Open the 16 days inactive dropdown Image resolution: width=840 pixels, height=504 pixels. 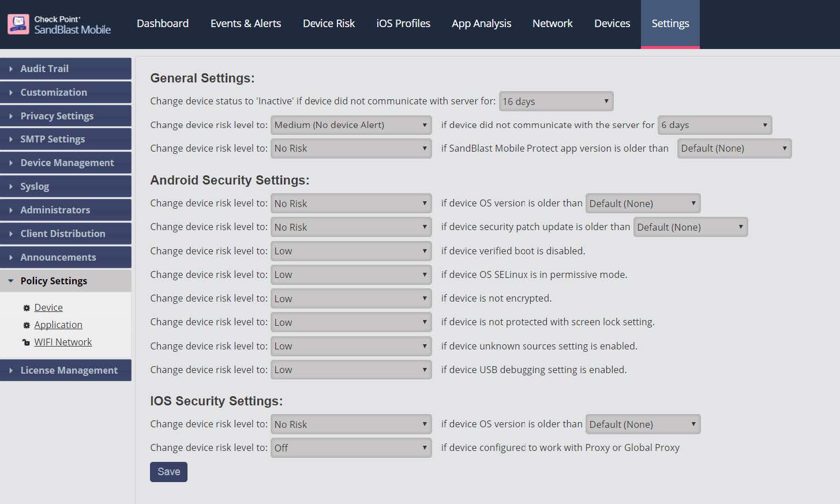556,101
